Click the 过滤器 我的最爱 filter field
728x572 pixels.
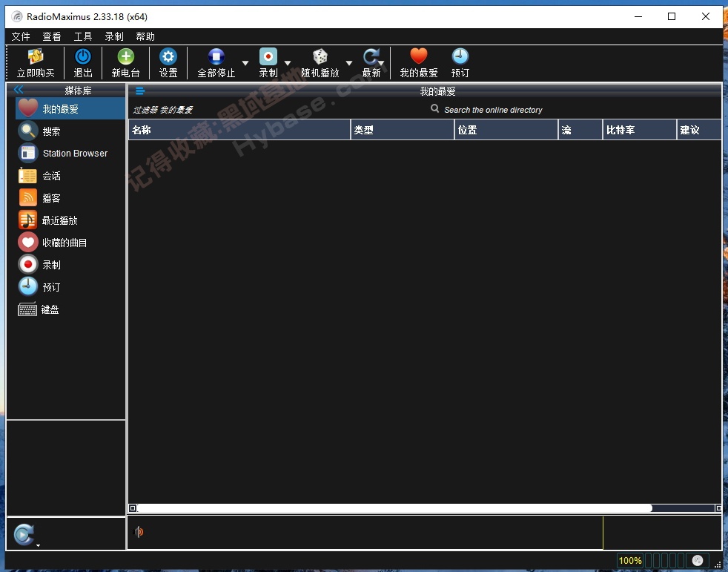(x=162, y=110)
